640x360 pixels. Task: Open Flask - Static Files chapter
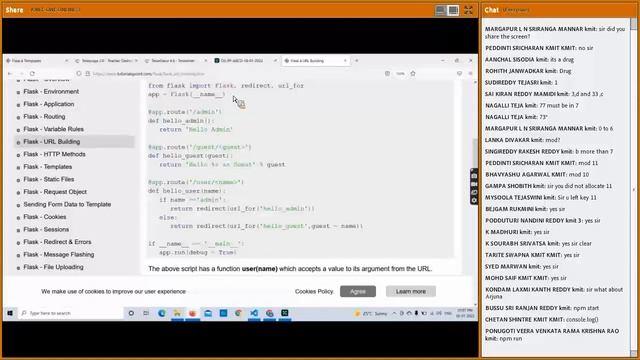49,179
